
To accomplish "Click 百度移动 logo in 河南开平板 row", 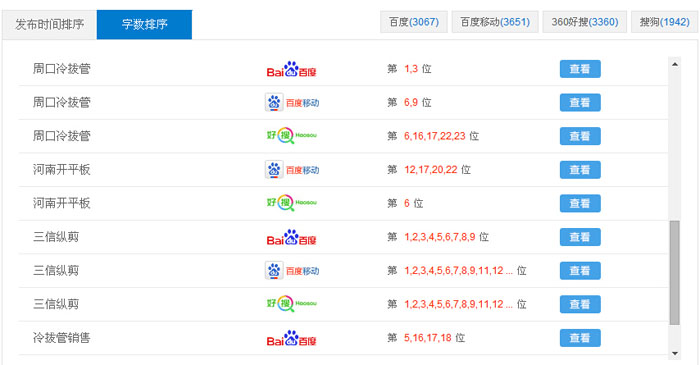I will click(x=292, y=170).
